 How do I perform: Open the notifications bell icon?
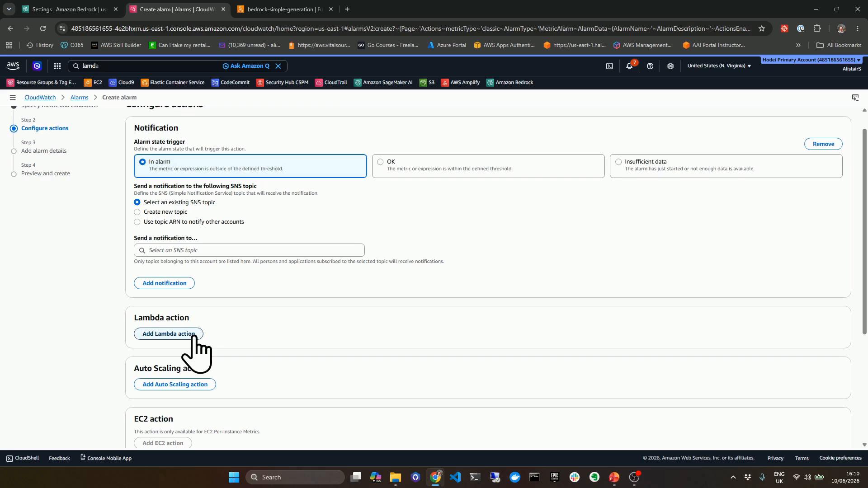(629, 66)
